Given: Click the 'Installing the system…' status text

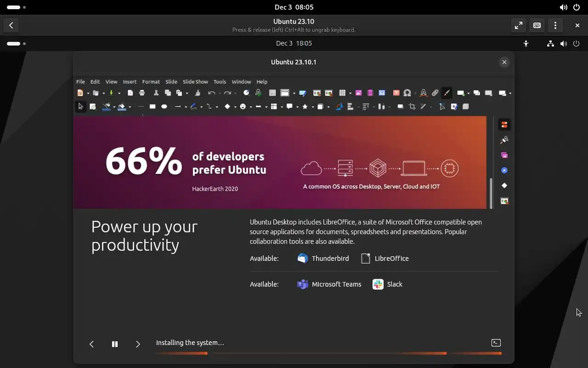Looking at the screenshot, I should pos(190,343).
